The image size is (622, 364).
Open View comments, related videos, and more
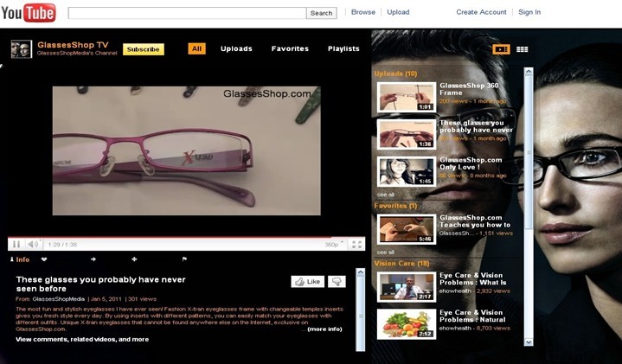tap(82, 340)
